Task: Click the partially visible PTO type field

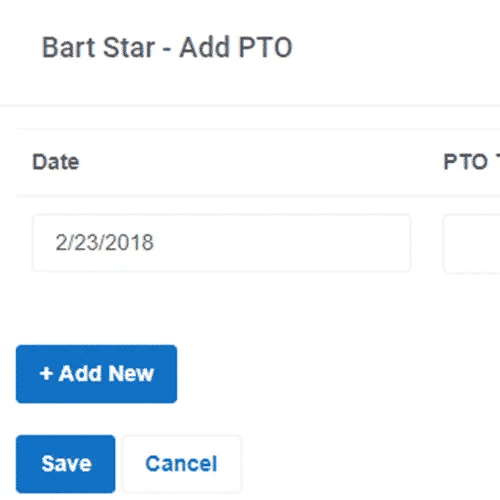Action: click(x=472, y=244)
